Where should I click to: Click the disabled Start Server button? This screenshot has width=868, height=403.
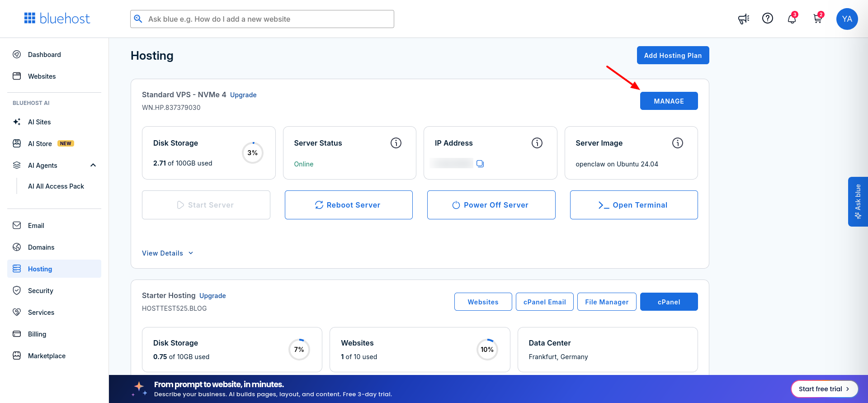click(206, 205)
